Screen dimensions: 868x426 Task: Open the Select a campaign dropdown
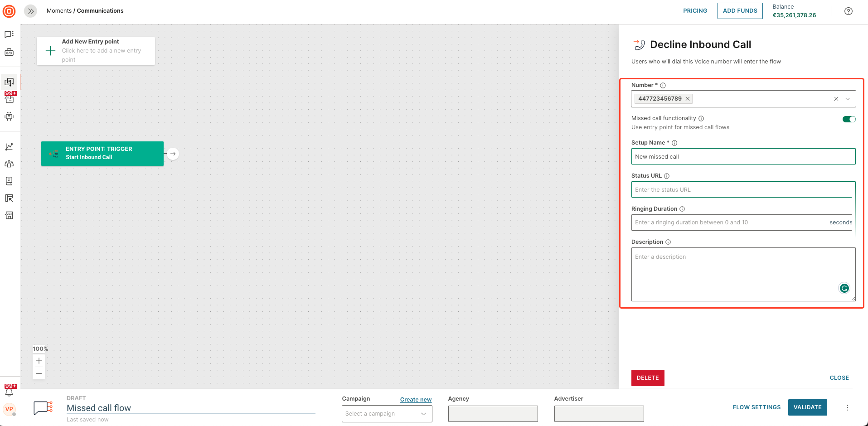pyautogui.click(x=387, y=414)
